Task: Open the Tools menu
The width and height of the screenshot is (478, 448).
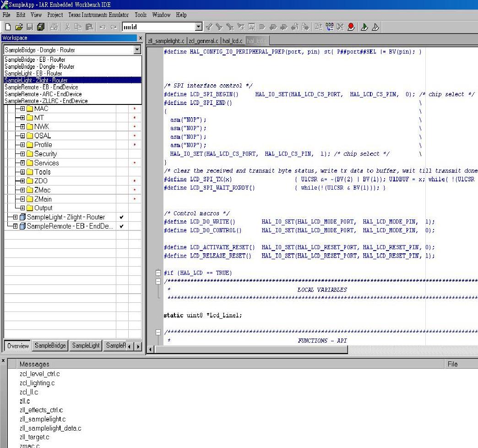Action: (x=141, y=15)
